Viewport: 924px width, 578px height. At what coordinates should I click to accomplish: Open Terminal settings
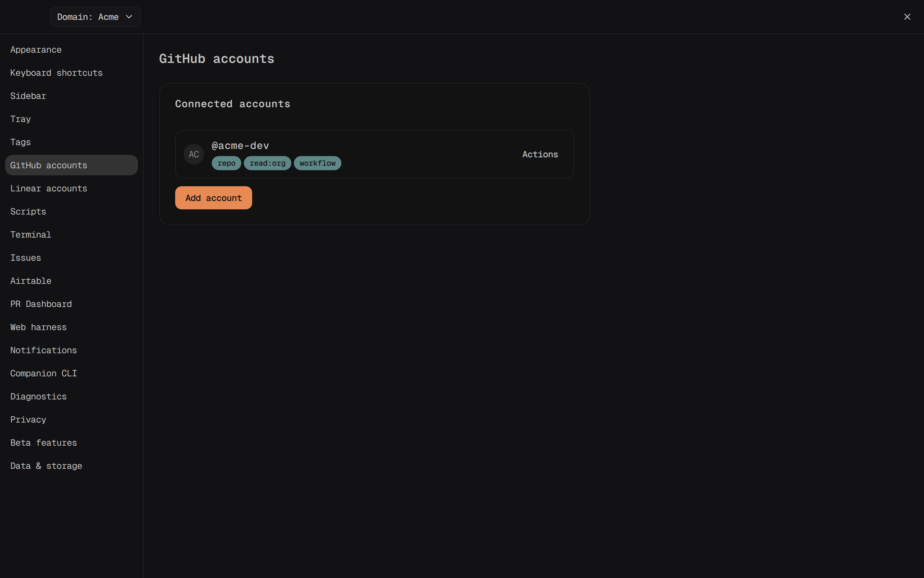click(72, 235)
